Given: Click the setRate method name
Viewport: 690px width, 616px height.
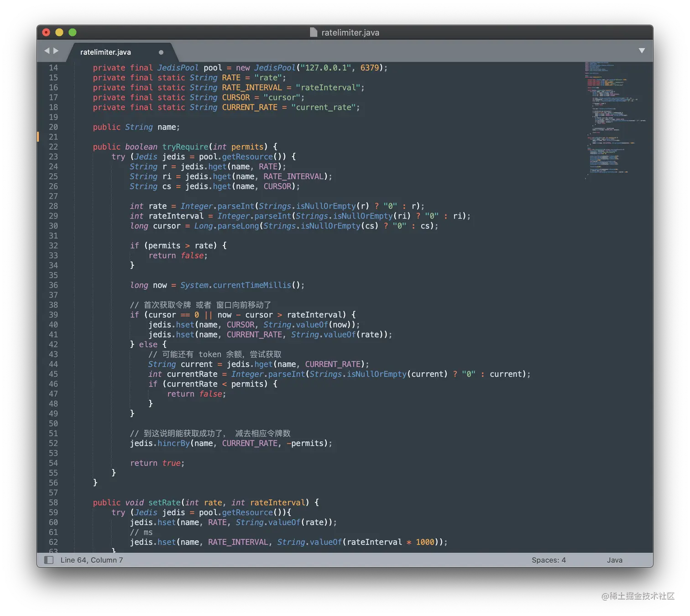Looking at the screenshot, I should click(x=165, y=502).
